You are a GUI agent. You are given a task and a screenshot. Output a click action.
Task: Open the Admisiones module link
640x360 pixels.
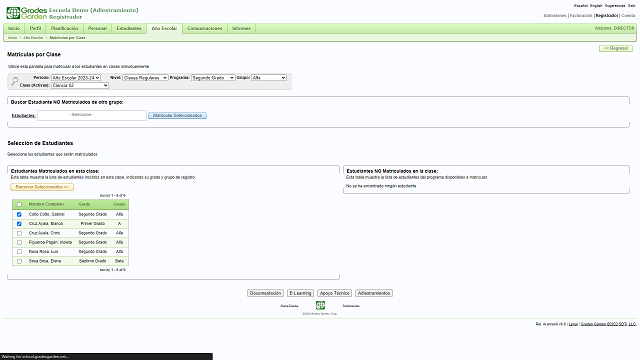tap(555, 16)
